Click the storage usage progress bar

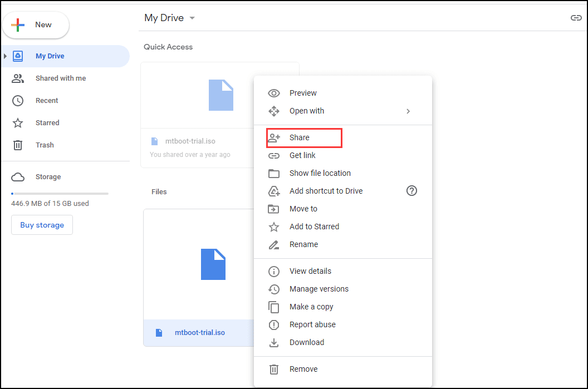pos(60,194)
